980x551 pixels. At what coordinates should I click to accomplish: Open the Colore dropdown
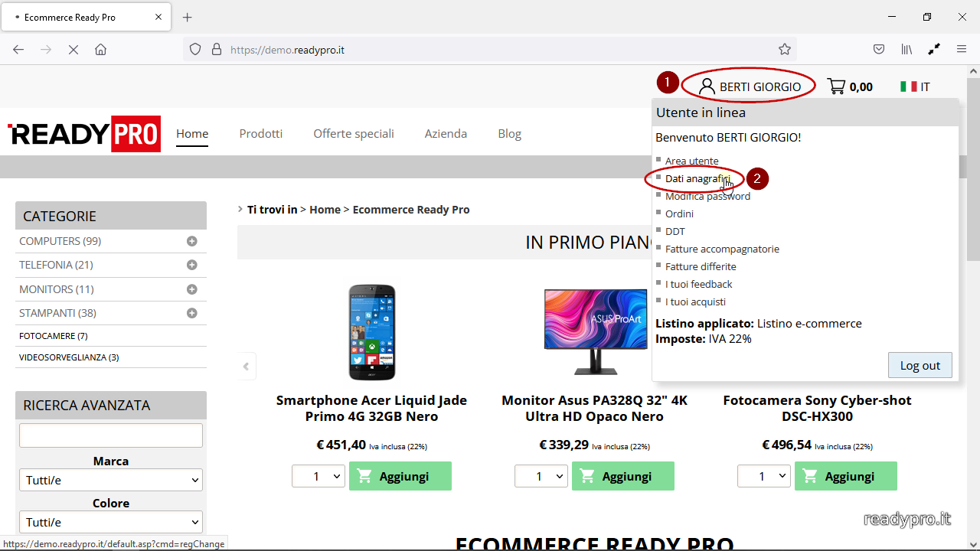click(x=111, y=522)
